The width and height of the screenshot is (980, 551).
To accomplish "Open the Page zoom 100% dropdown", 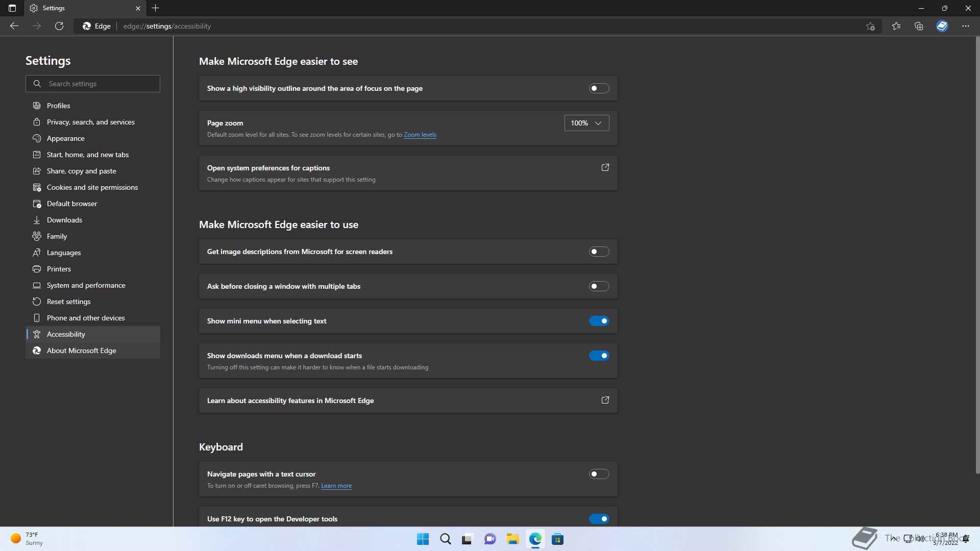I will (x=586, y=123).
